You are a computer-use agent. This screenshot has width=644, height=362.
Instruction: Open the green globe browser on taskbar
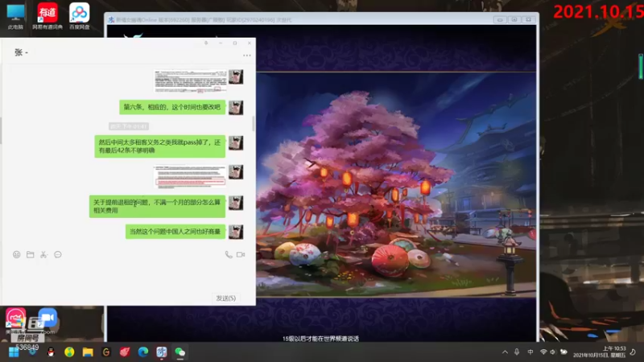[69, 352]
